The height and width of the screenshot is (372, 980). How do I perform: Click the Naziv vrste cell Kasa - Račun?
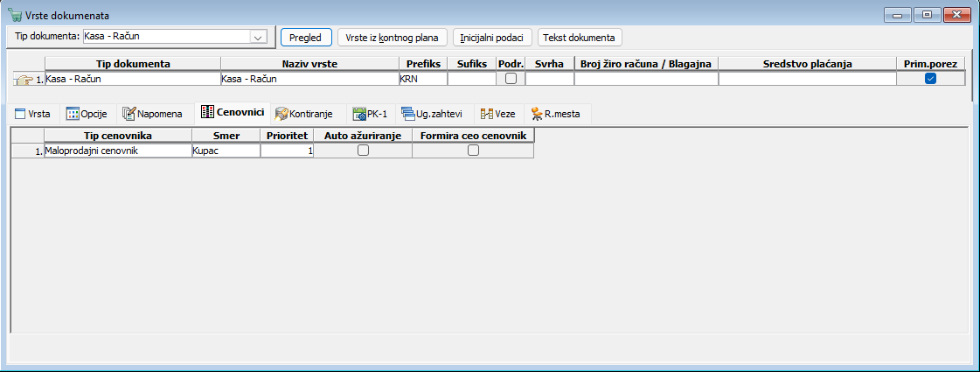pos(309,79)
